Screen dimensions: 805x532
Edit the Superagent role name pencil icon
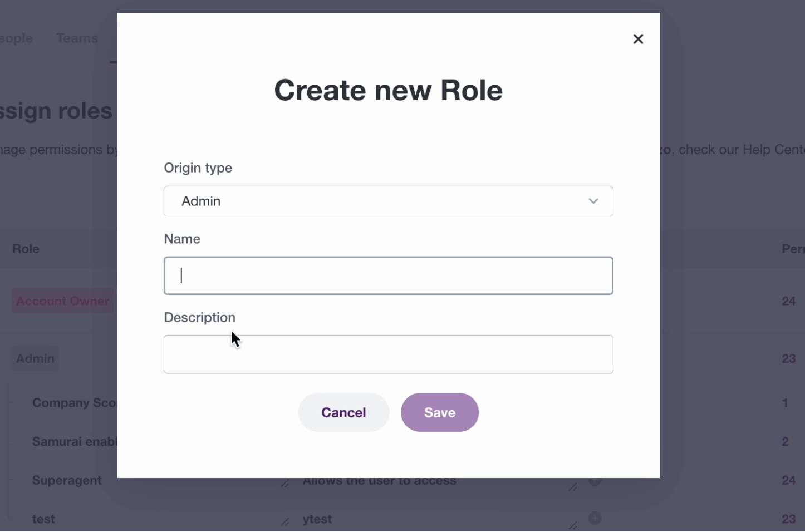tap(285, 483)
